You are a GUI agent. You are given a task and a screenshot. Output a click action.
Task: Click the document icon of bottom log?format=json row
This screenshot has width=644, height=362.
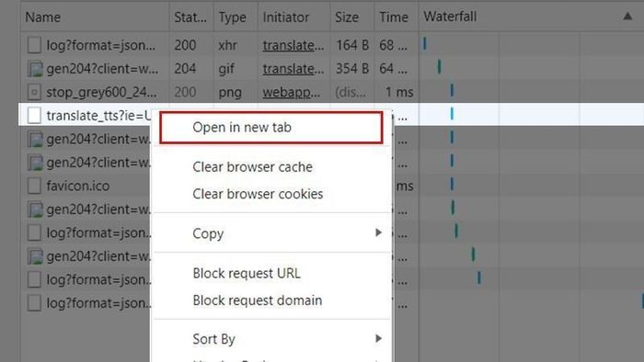pyautogui.click(x=35, y=303)
